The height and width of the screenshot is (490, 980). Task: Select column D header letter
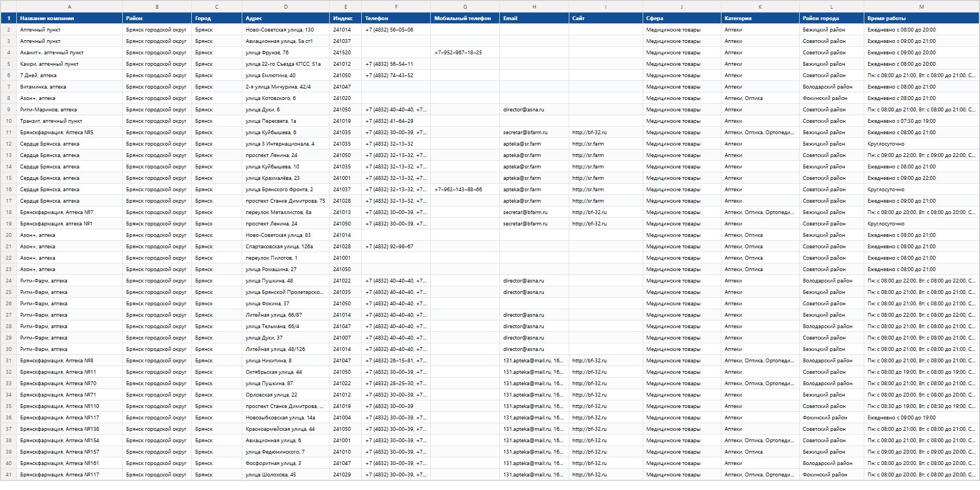[x=286, y=7]
